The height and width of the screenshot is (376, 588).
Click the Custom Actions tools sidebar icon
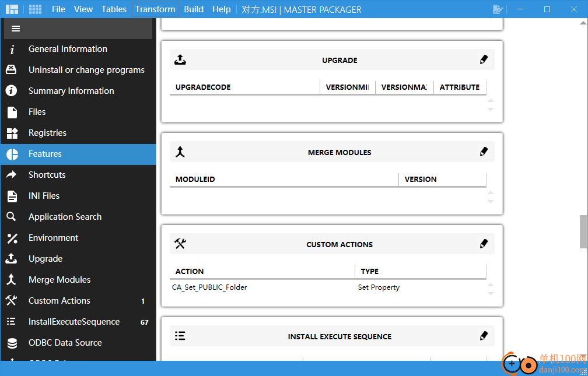(11, 300)
